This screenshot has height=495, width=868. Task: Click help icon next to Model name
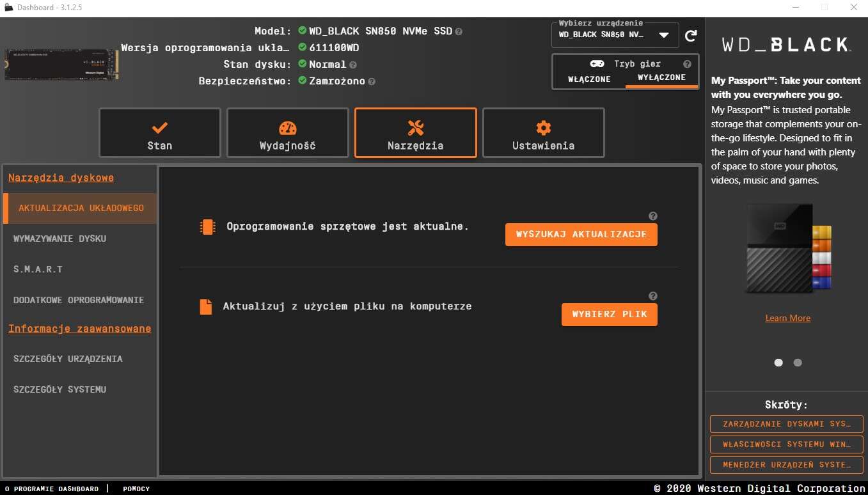pos(459,31)
